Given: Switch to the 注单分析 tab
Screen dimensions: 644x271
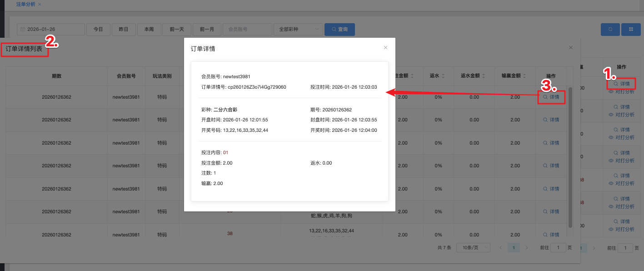Looking at the screenshot, I should (25, 4).
